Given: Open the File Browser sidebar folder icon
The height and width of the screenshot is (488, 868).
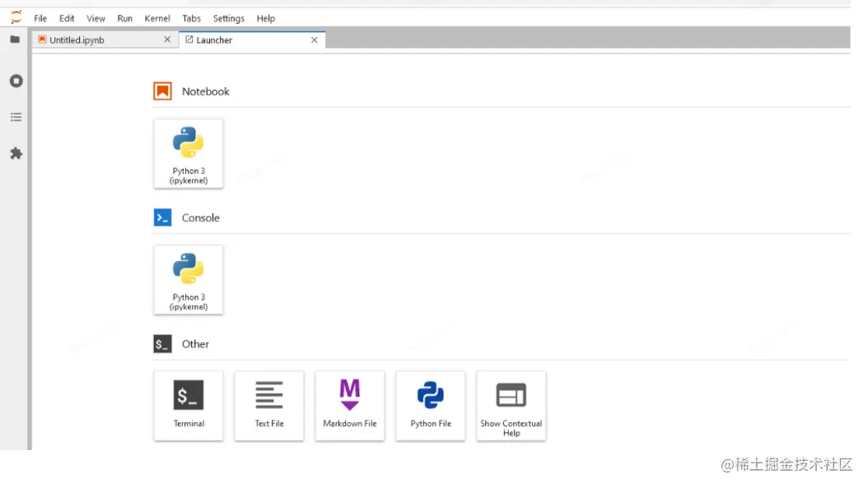Looking at the screenshot, I should 15,40.
